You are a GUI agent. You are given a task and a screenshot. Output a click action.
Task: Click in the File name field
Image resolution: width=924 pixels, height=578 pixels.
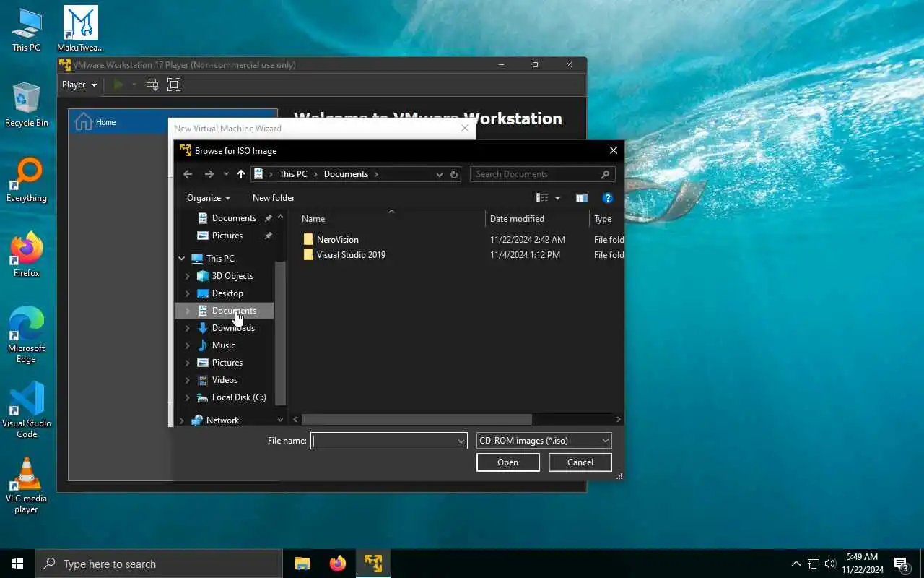389,441
